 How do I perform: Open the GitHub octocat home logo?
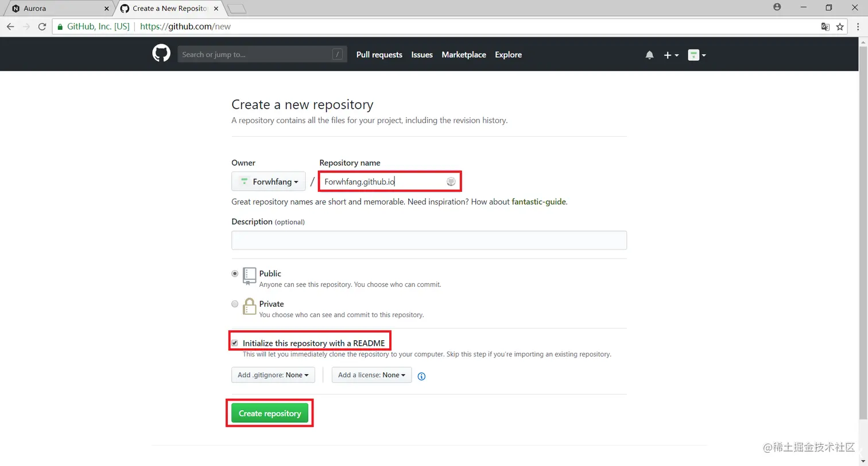pyautogui.click(x=161, y=54)
